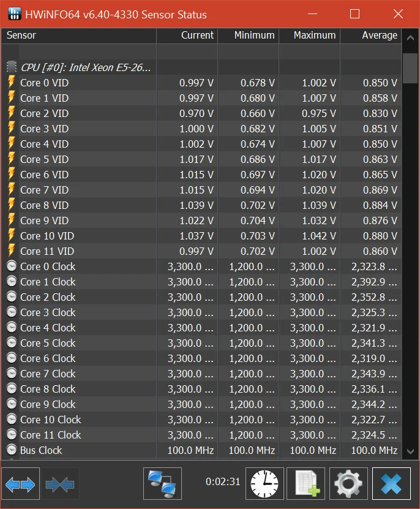Screen dimensions: 420x509
Task: Click Core 8 VID average value 0.884 V
Action: (380, 205)
